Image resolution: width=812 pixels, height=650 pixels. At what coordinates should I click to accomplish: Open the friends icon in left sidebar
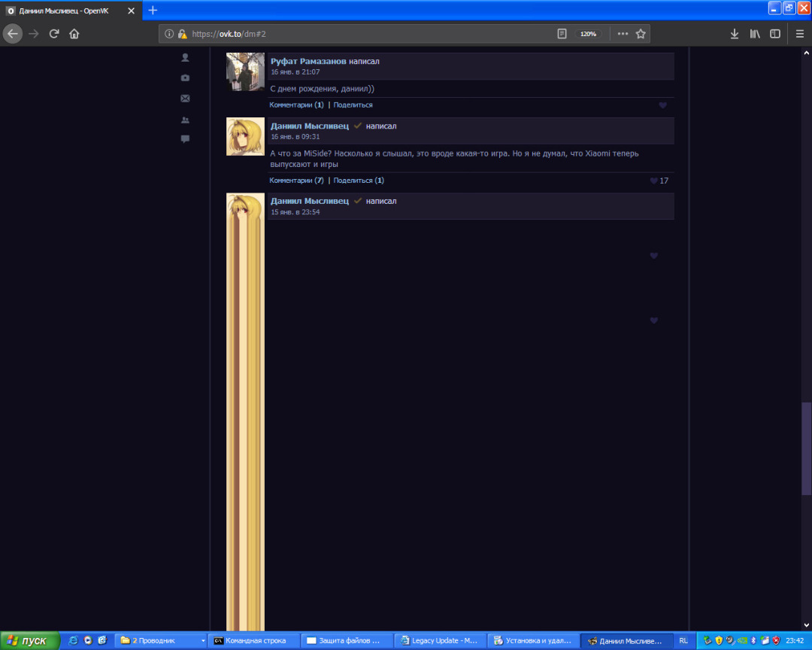click(185, 120)
